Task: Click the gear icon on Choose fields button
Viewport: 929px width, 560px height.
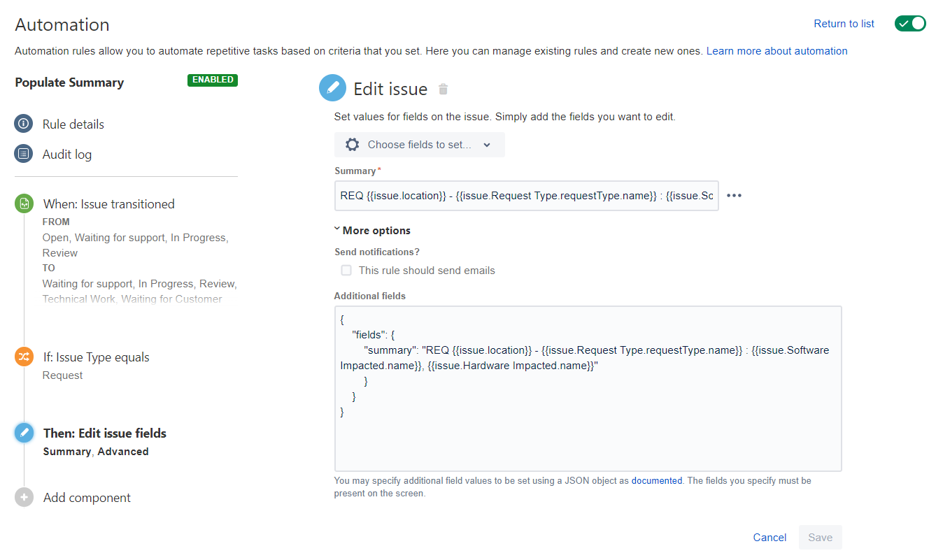Action: tap(352, 144)
